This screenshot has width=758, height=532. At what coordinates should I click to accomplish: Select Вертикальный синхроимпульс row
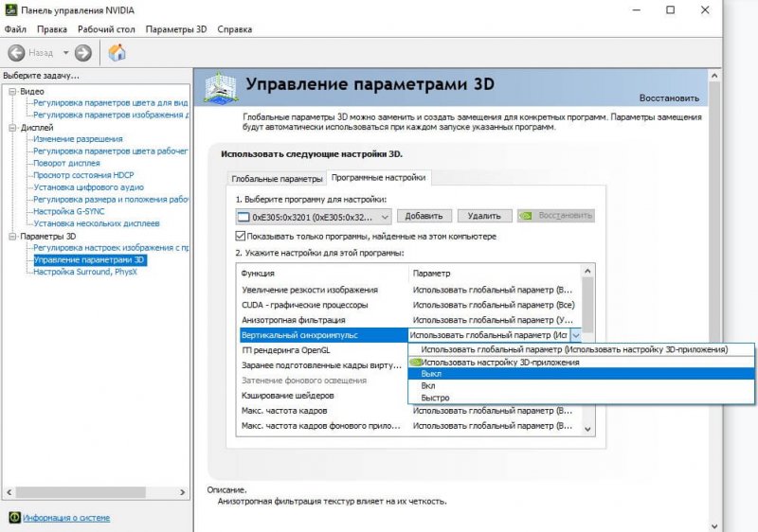[x=323, y=335]
